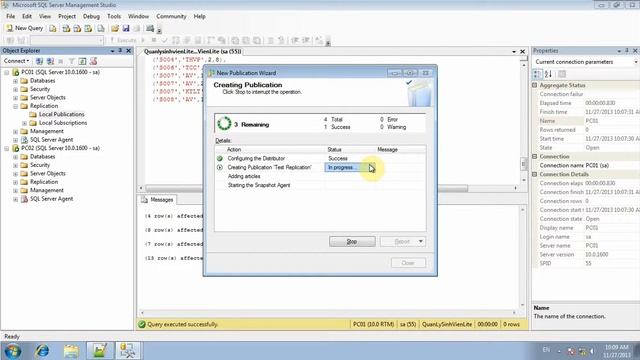The height and width of the screenshot is (360, 640).
Task: Click the Database Engine Query icon
Action: [x=53, y=28]
